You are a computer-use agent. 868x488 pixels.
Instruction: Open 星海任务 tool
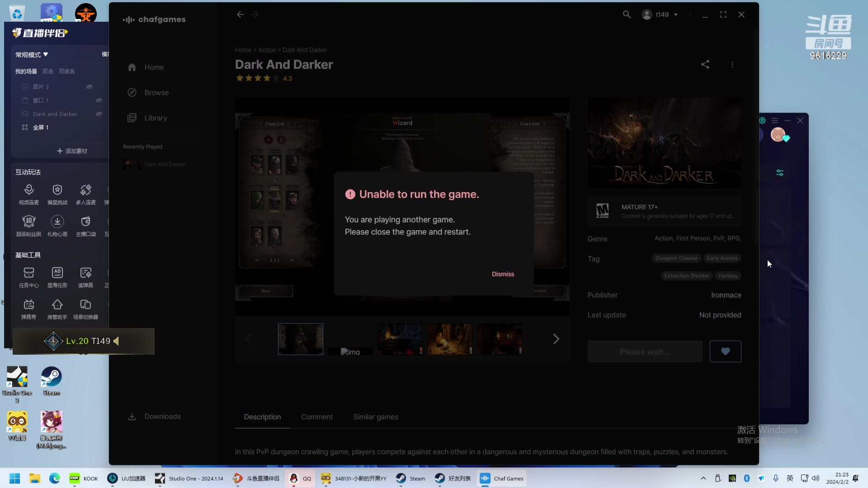57,277
